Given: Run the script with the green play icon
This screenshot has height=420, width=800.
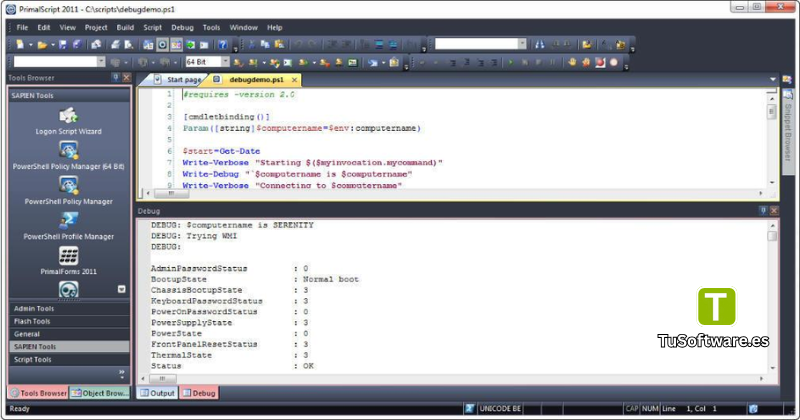Looking at the screenshot, I should click(510, 62).
